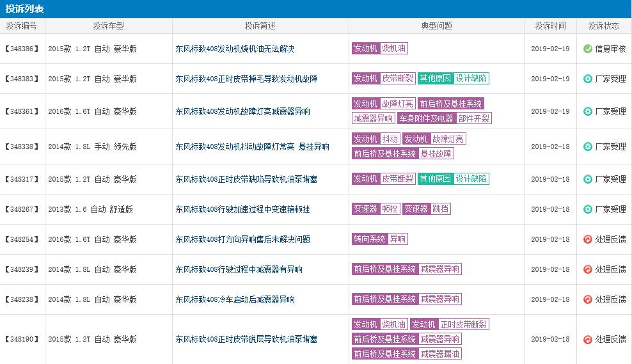
Task: Click the 变速器 顿挫 tag
Action: point(376,209)
